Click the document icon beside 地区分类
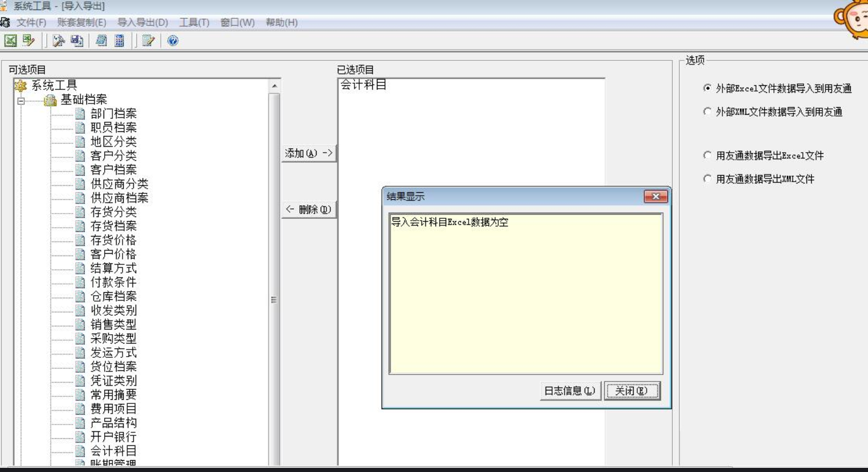This screenshot has height=472, width=868. tap(80, 142)
